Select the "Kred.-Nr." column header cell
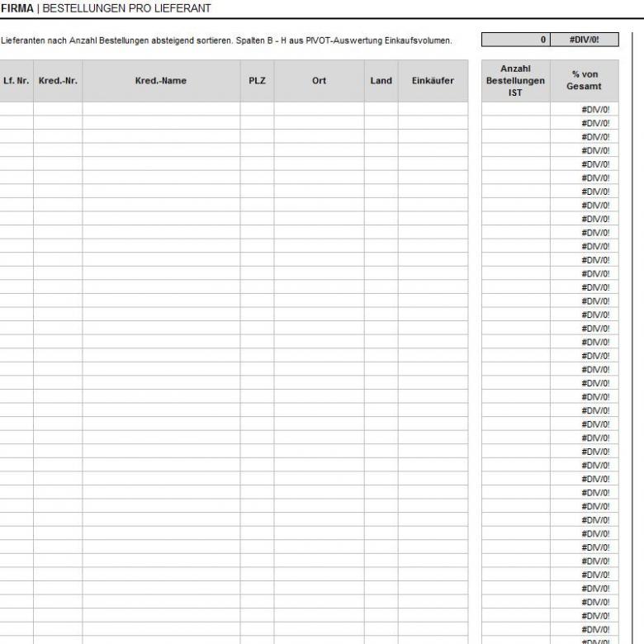This screenshot has width=644, height=644. tap(58, 81)
